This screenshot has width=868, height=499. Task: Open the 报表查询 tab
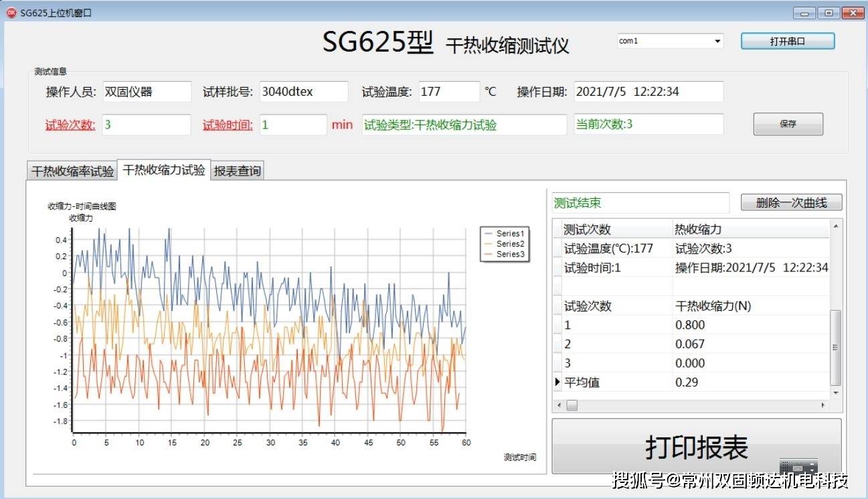click(237, 171)
